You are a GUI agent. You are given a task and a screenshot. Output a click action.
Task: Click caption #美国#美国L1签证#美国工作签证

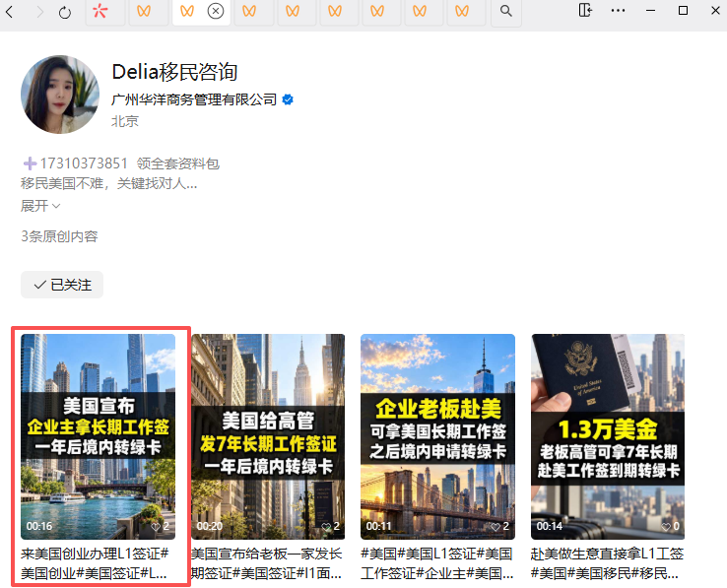(x=437, y=563)
